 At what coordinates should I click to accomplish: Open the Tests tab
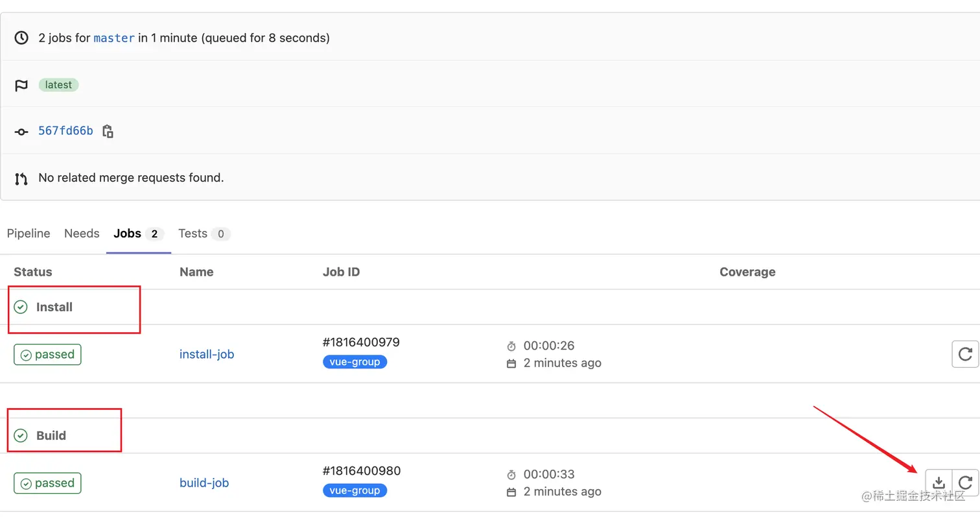click(x=193, y=234)
